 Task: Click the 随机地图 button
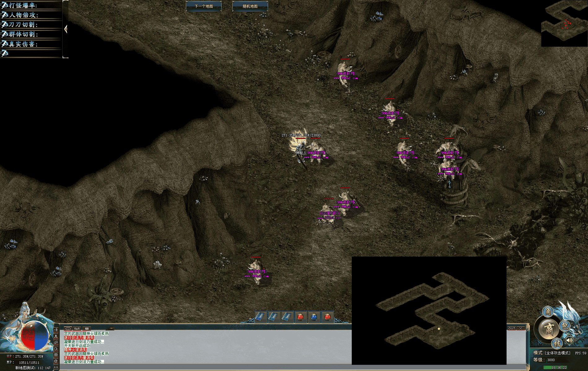(250, 6)
